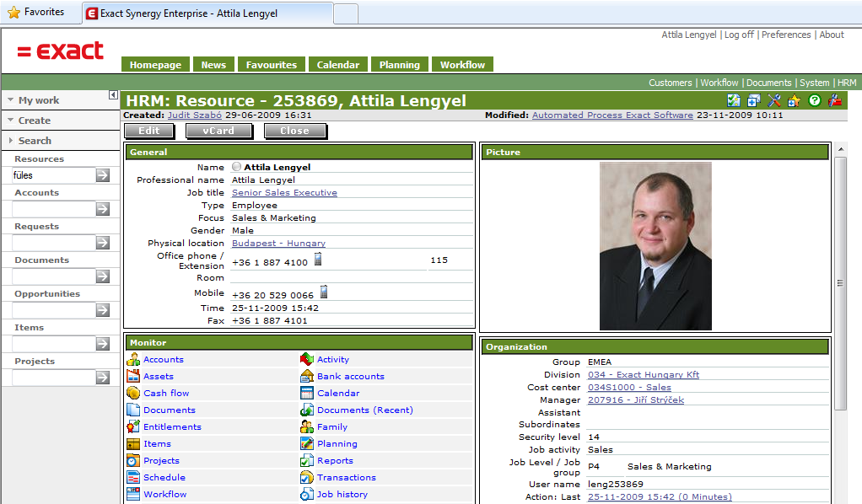Open the Customers menu in green bar

671,83
